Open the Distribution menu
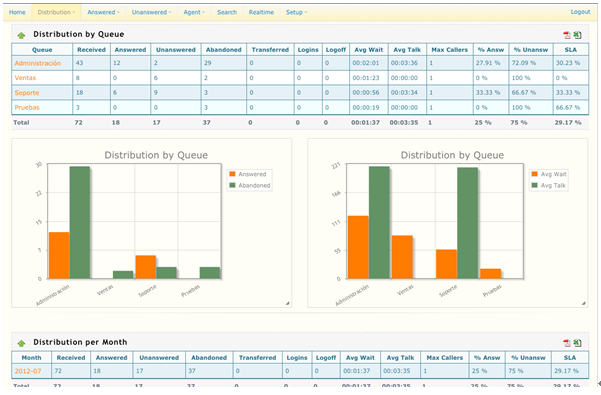The height and width of the screenshot is (395, 601). [x=56, y=12]
